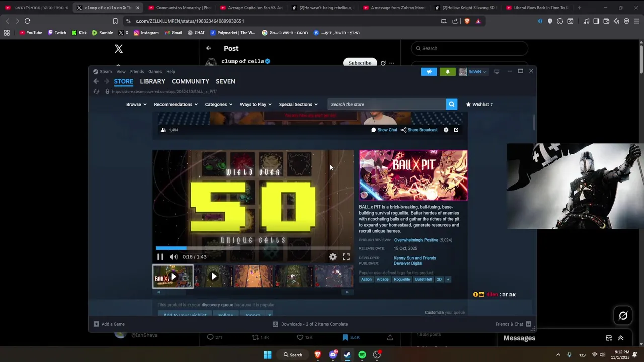Open Friends & Chat in Steam
This screenshot has width=644, height=362.
pyautogui.click(x=513, y=324)
